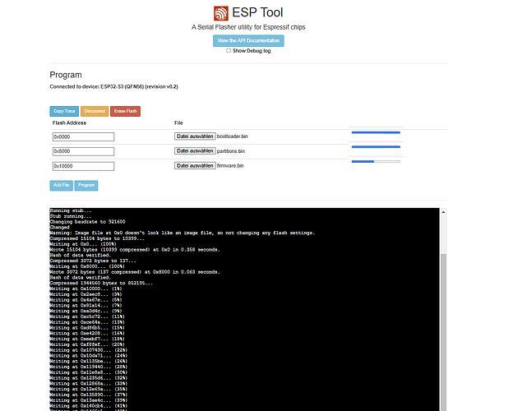Click the Copy Trace button
Image resolution: width=532 pixels, height=411 pixels.
pos(64,111)
